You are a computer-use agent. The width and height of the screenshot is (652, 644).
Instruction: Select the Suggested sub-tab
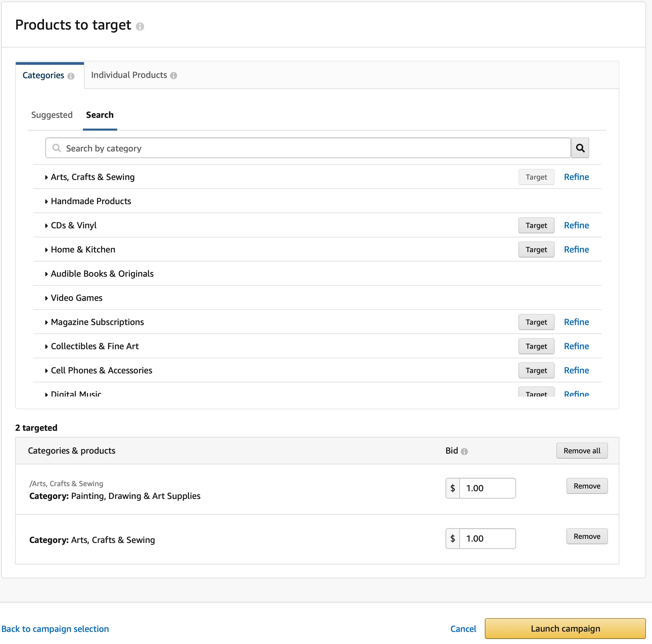pyautogui.click(x=52, y=115)
